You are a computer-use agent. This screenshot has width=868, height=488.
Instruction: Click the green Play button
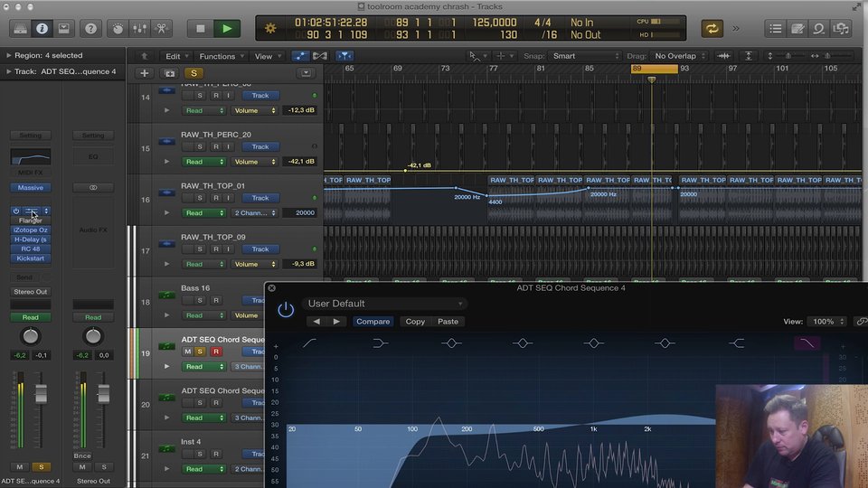pyautogui.click(x=227, y=29)
